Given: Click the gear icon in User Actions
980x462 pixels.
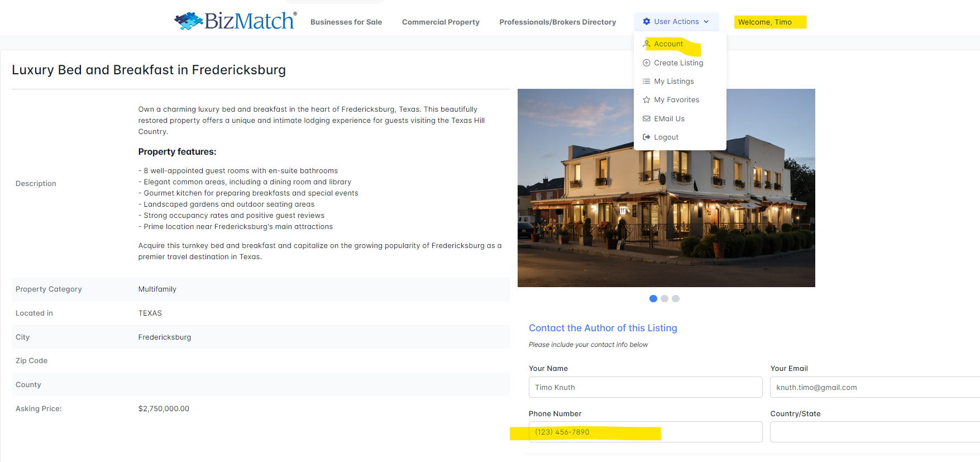Looking at the screenshot, I should point(647,22).
